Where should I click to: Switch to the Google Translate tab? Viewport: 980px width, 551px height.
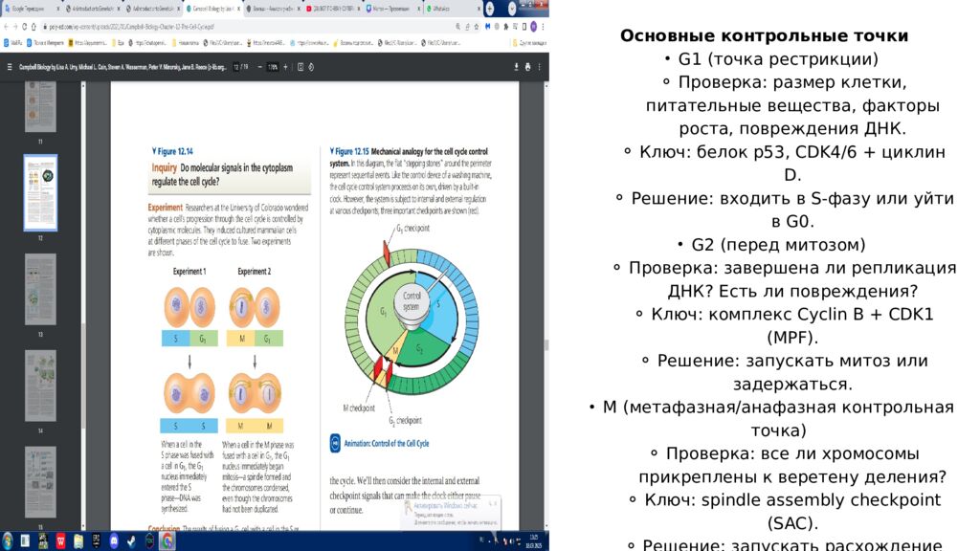(29, 8)
